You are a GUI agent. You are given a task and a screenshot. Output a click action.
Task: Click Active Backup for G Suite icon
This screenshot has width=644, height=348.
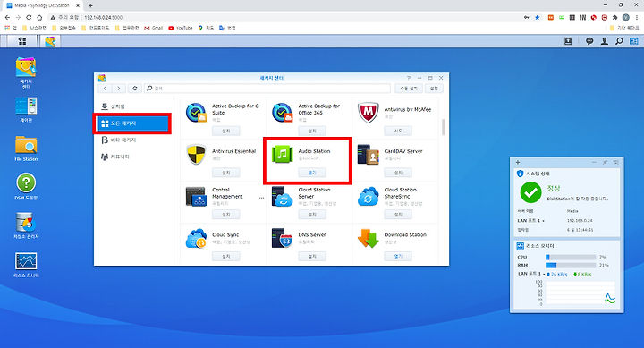pos(196,113)
